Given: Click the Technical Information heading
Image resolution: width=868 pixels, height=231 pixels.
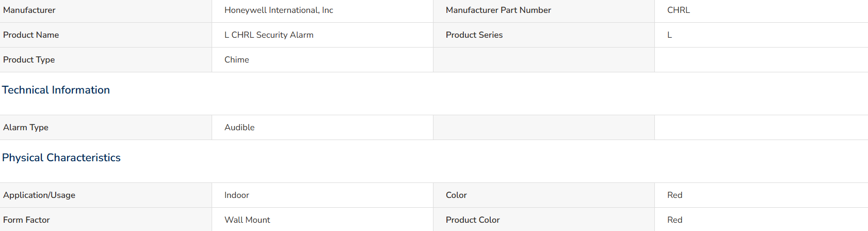Looking at the screenshot, I should [x=56, y=90].
